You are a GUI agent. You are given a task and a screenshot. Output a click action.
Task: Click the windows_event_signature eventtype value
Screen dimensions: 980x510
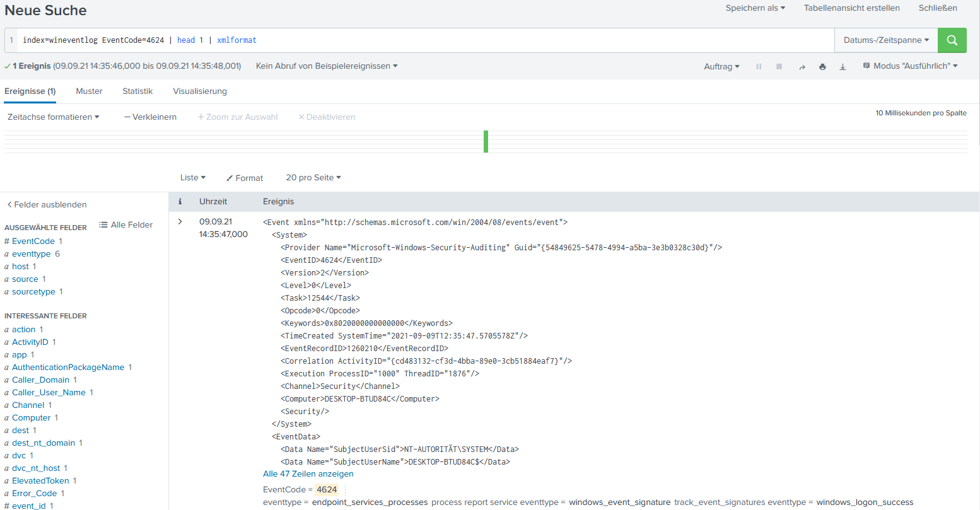click(620, 502)
